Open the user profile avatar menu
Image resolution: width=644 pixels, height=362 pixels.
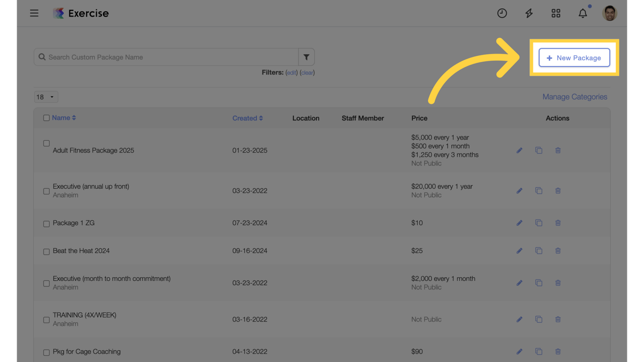[x=610, y=13]
